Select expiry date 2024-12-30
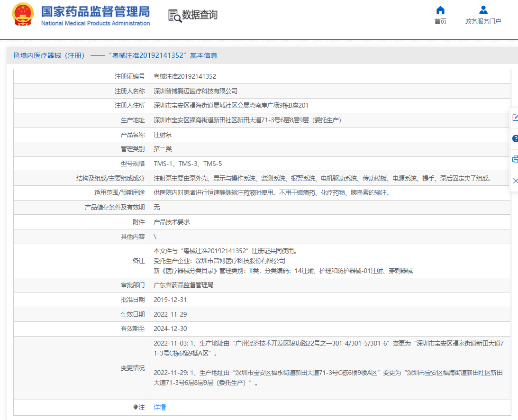Image resolution: width=518 pixels, height=420 pixels. pyautogui.click(x=170, y=329)
